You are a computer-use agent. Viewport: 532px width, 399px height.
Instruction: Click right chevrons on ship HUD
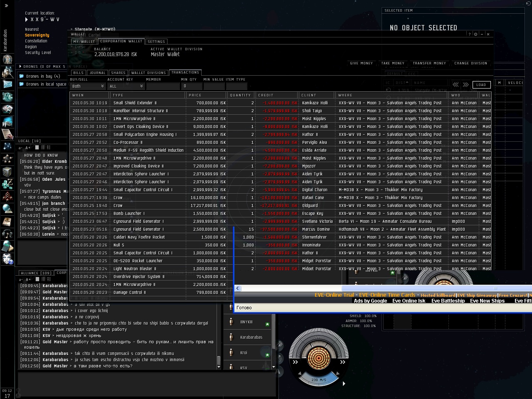tap(342, 362)
